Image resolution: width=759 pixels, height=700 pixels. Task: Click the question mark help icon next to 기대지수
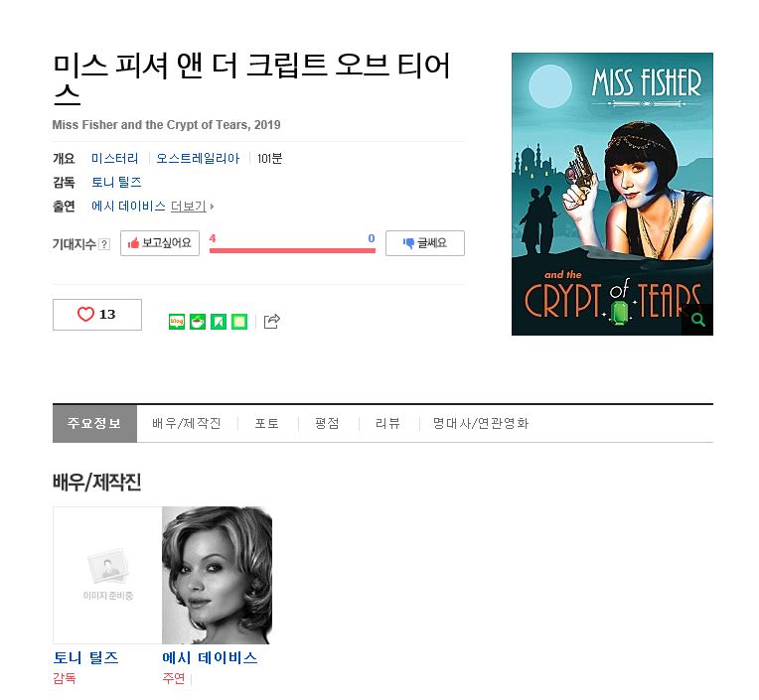[x=103, y=244]
